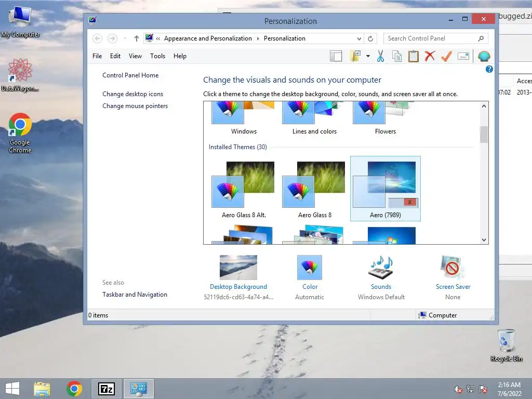The width and height of the screenshot is (532, 399).
Task: Open the blue help question icon
Action: (x=489, y=69)
